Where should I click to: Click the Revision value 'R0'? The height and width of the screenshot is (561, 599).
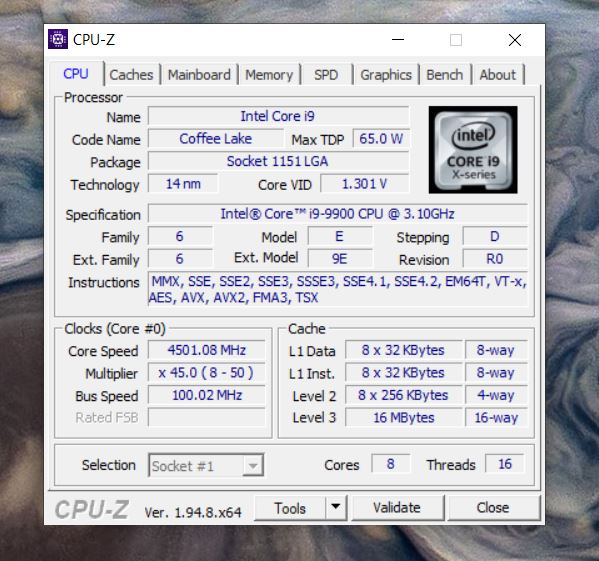point(495,259)
